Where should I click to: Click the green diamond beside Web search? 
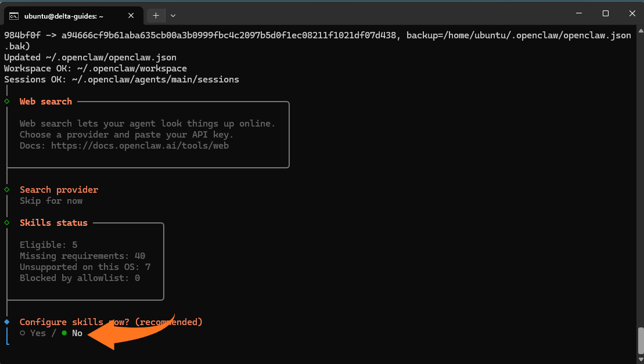pyautogui.click(x=7, y=102)
